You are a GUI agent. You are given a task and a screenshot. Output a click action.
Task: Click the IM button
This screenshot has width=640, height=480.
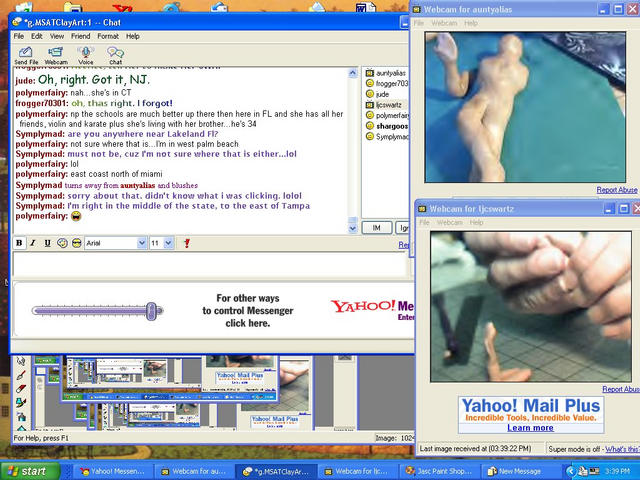click(377, 228)
